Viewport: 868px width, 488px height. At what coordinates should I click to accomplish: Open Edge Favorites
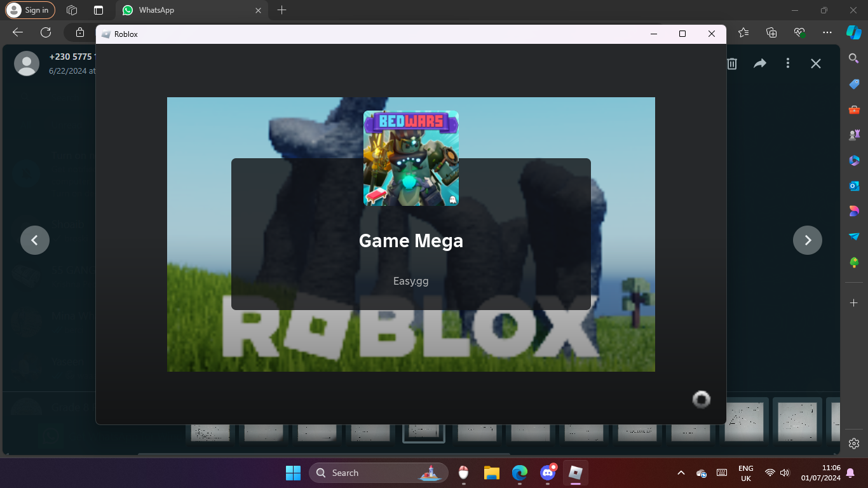[x=743, y=32]
